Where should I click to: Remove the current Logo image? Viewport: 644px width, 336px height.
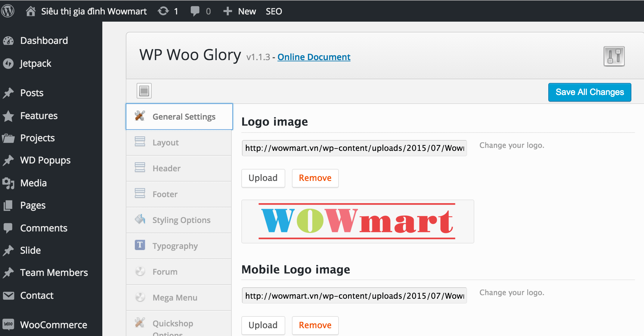315,178
